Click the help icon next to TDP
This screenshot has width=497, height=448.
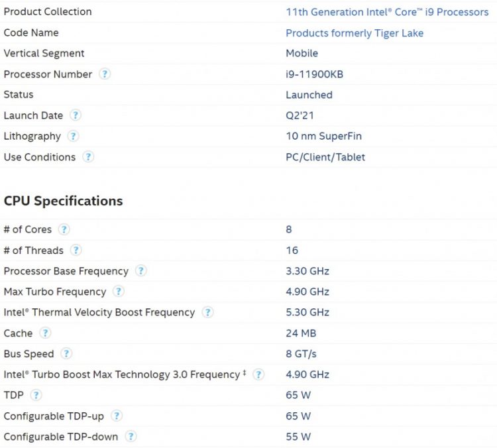point(36,395)
